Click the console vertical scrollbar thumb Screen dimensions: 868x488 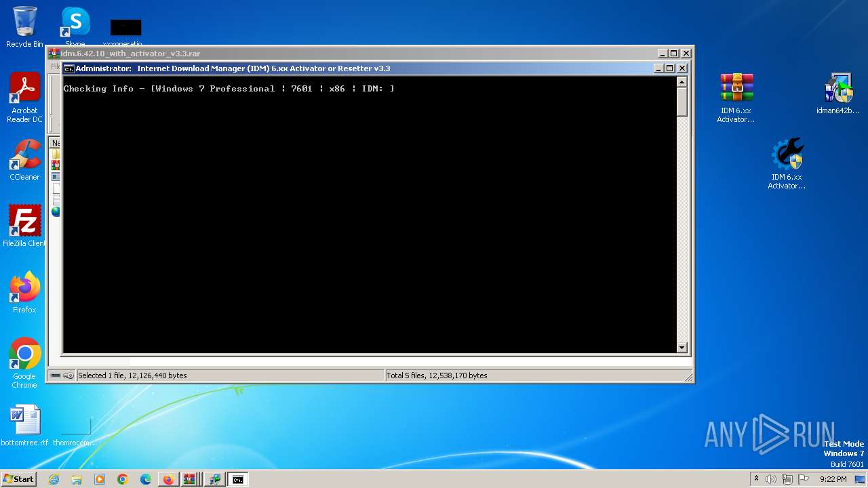pyautogui.click(x=682, y=102)
